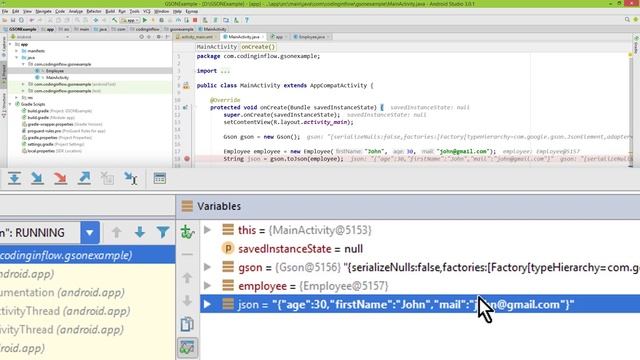Toggle the frames filter funnel icon
640x360 pixels.
click(x=163, y=232)
